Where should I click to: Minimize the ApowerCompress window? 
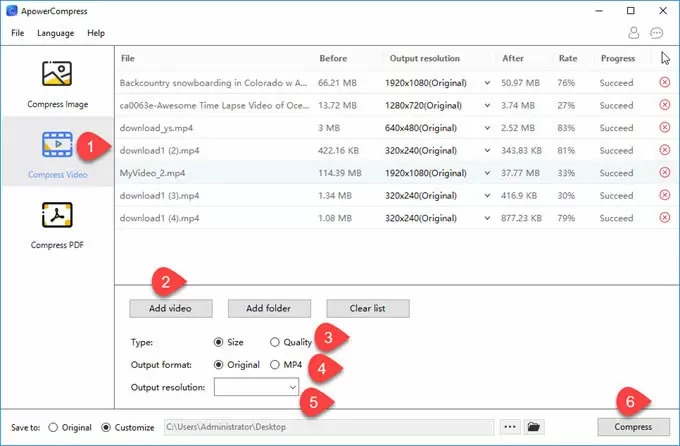(599, 11)
